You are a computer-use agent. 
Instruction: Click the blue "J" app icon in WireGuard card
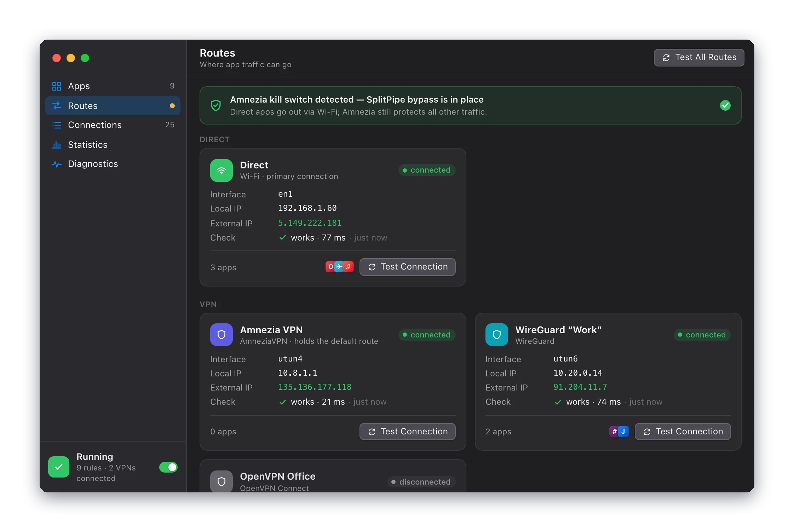[623, 432]
